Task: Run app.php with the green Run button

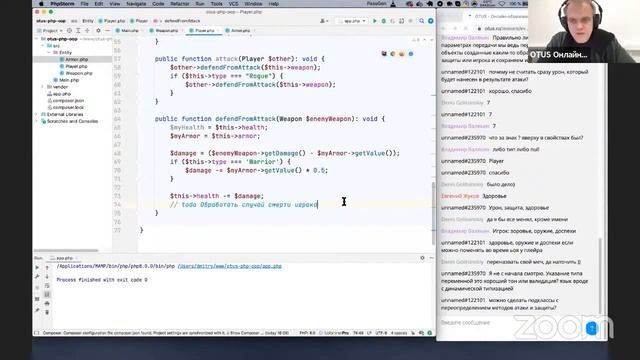Action: point(375,21)
